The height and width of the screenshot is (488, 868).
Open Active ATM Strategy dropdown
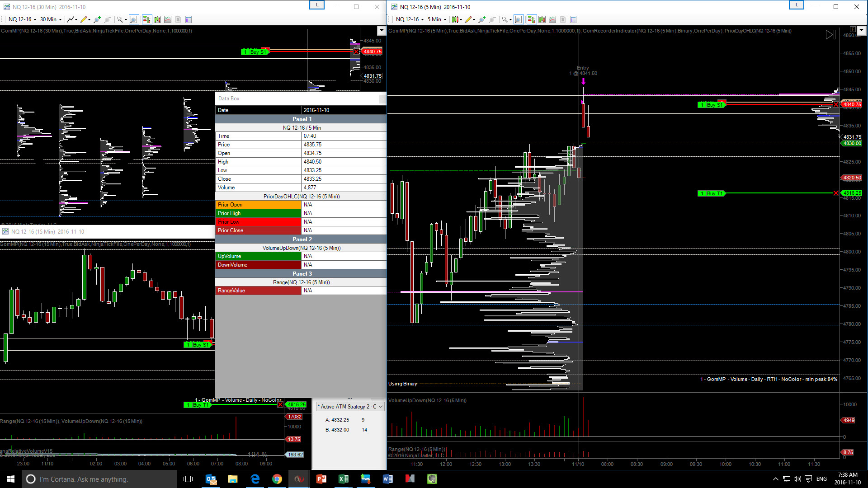(x=350, y=407)
